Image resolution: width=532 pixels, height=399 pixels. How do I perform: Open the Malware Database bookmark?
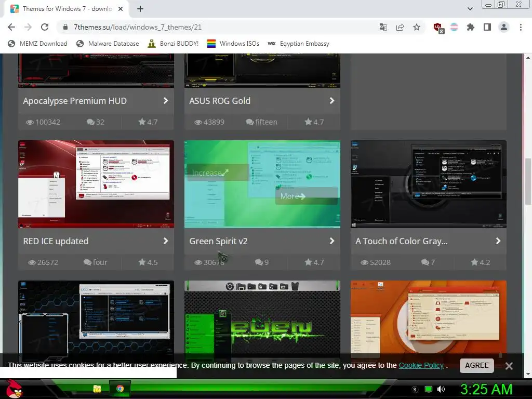pyautogui.click(x=108, y=44)
